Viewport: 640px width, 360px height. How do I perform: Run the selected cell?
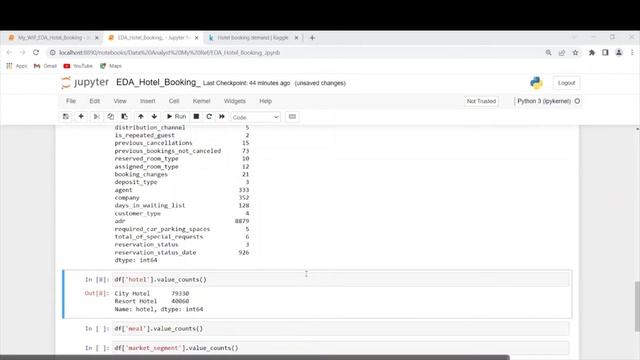pyautogui.click(x=176, y=117)
